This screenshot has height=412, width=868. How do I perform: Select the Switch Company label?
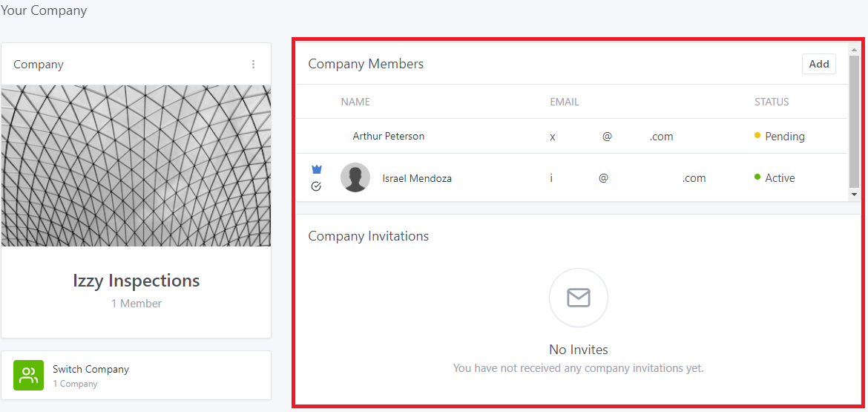[91, 369]
